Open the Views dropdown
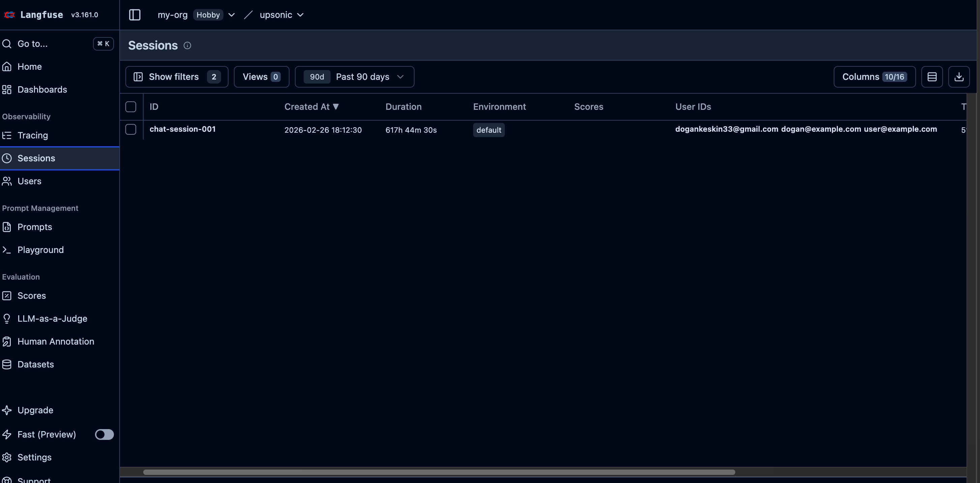 pyautogui.click(x=262, y=77)
